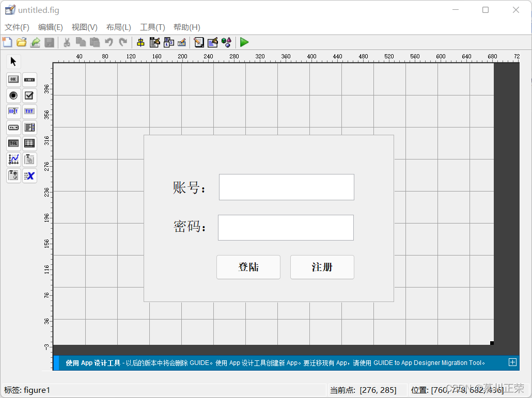
Task: Open the 文件(F) menu
Action: click(x=17, y=27)
